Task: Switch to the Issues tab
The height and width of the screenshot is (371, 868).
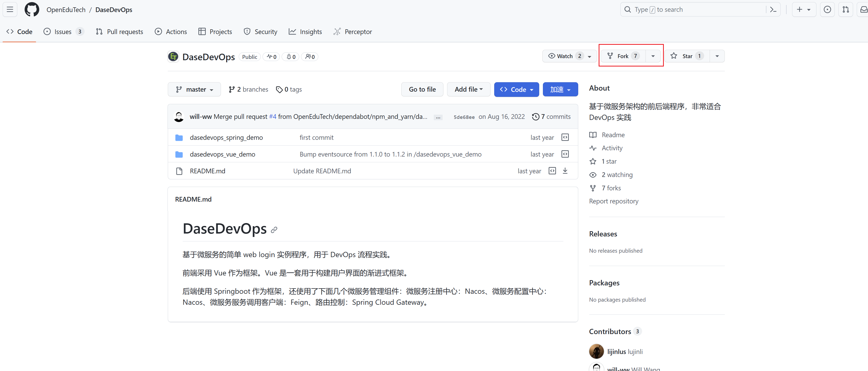Action: click(x=63, y=32)
